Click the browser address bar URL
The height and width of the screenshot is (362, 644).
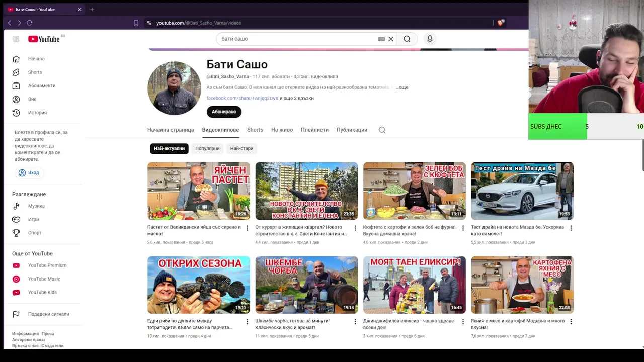point(199,23)
